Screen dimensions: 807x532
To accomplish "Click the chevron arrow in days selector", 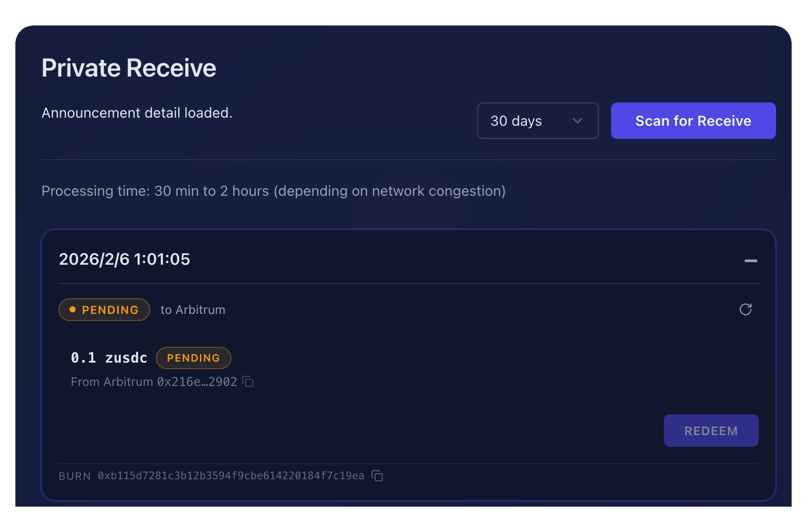I will [577, 121].
